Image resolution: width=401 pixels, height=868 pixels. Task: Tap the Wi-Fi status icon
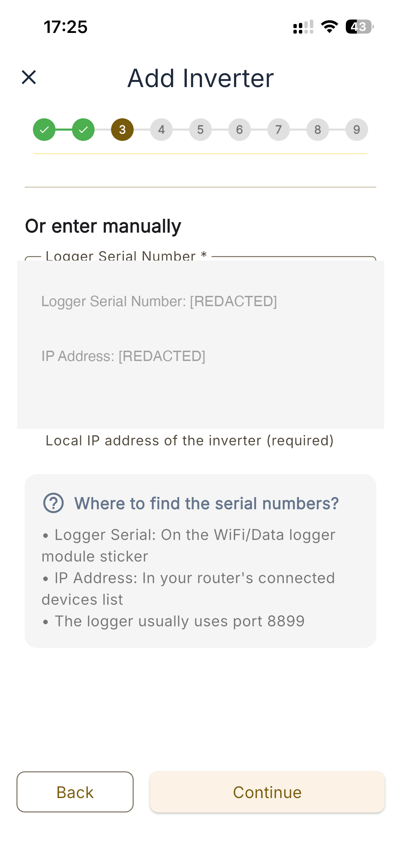coord(329,27)
